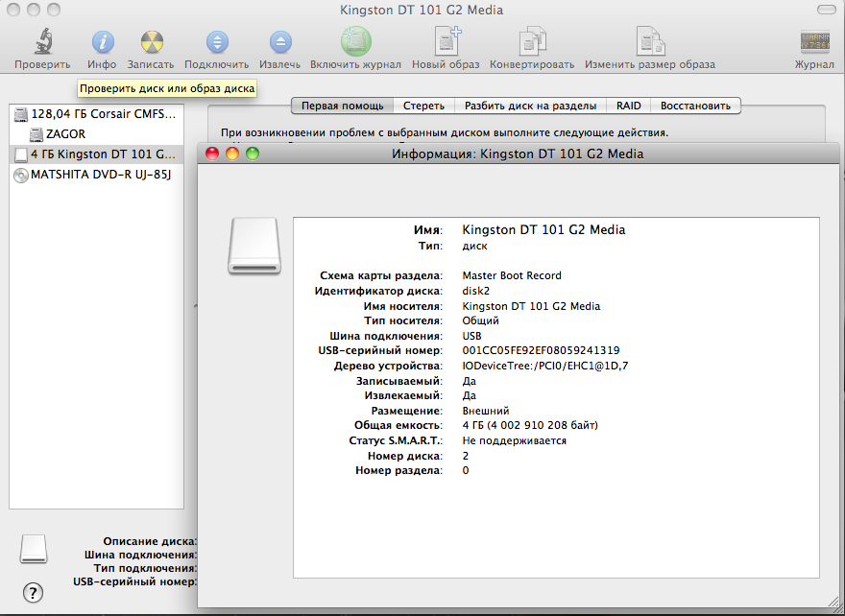
Task: Click the Общий media type value
Action: coord(481,320)
